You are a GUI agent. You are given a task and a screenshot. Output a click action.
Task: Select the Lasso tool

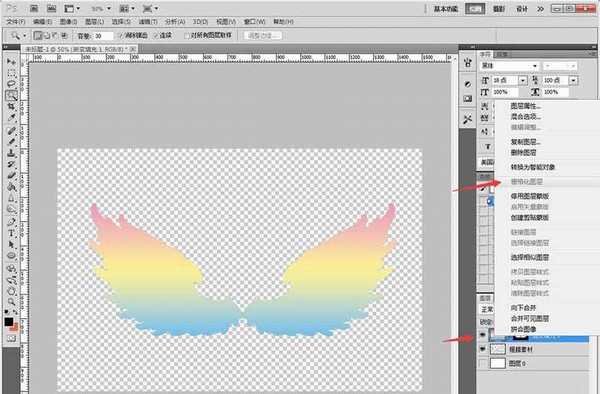point(11,84)
